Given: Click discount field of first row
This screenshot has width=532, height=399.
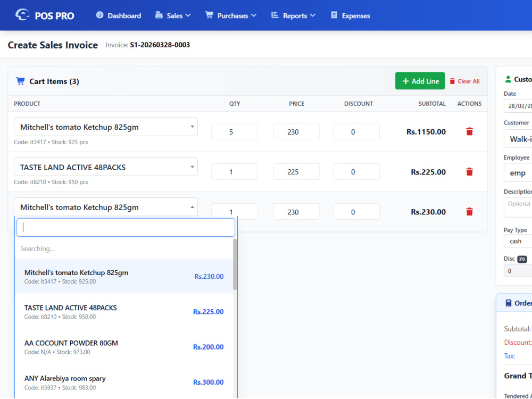Looking at the screenshot, I should (356, 131).
